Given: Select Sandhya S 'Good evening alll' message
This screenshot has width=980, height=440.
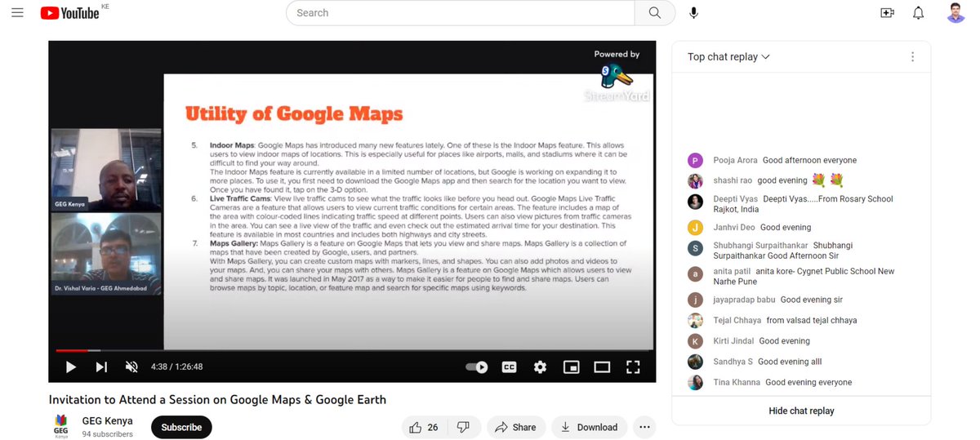Looking at the screenshot, I should 790,362.
